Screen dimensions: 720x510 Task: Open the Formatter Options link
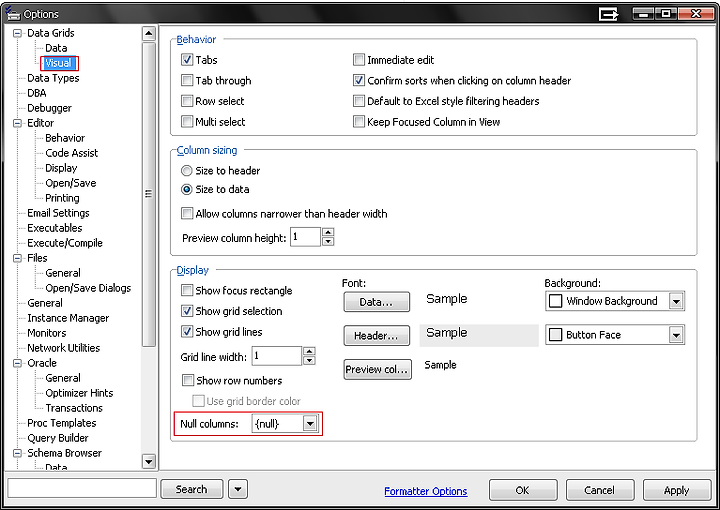pos(426,491)
